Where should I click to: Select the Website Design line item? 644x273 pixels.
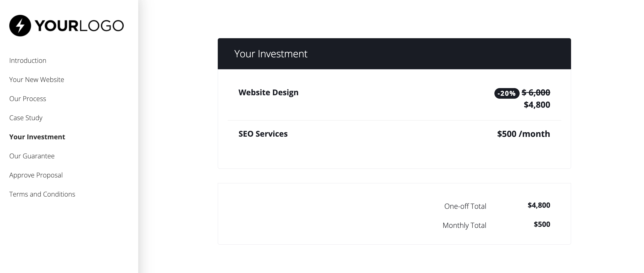(x=268, y=92)
